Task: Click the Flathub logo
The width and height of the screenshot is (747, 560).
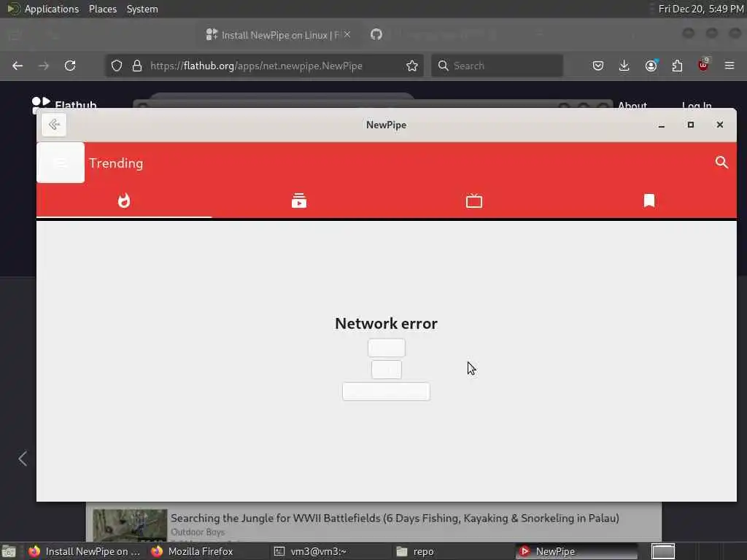Action: [x=64, y=104]
